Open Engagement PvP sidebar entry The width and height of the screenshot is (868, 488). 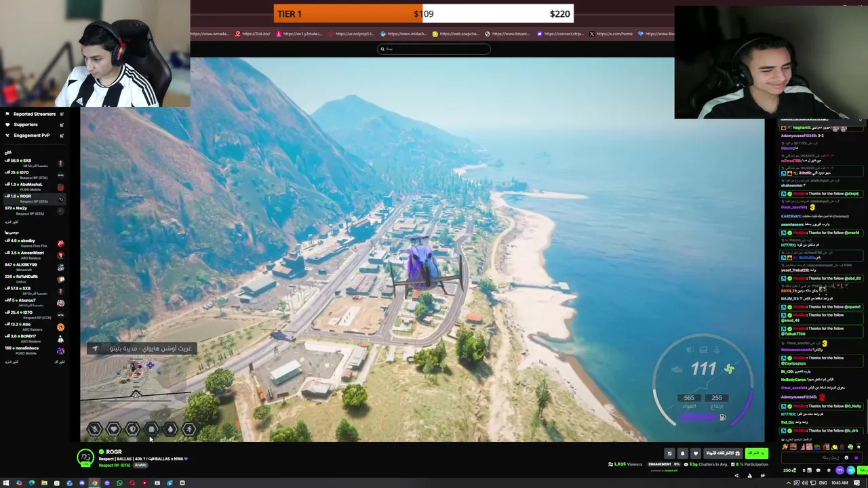click(31, 135)
